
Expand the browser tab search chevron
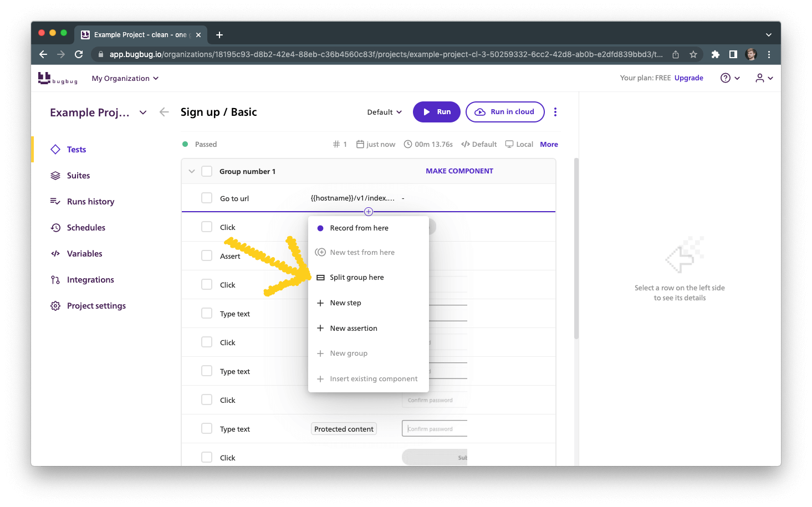769,35
